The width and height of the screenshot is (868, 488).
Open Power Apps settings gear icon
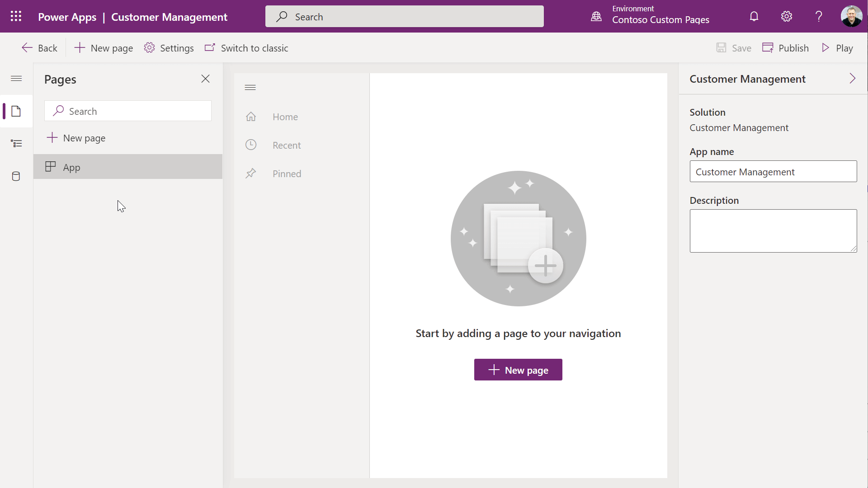tap(786, 16)
